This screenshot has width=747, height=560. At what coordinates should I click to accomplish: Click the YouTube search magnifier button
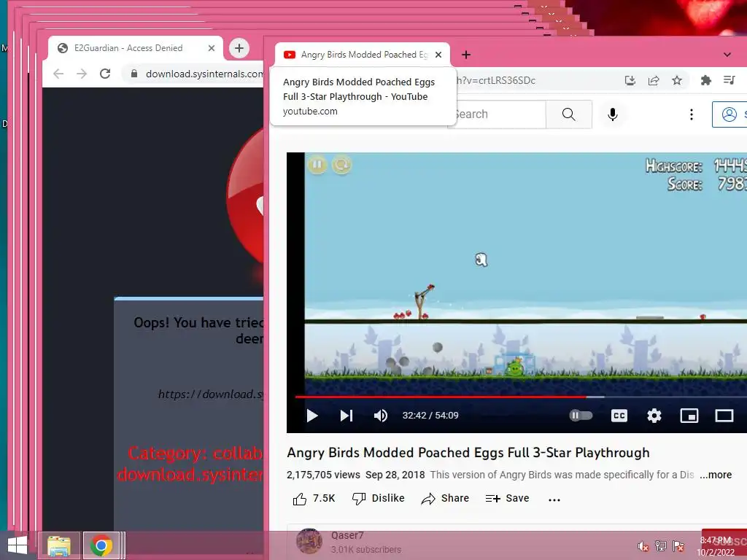click(x=568, y=114)
